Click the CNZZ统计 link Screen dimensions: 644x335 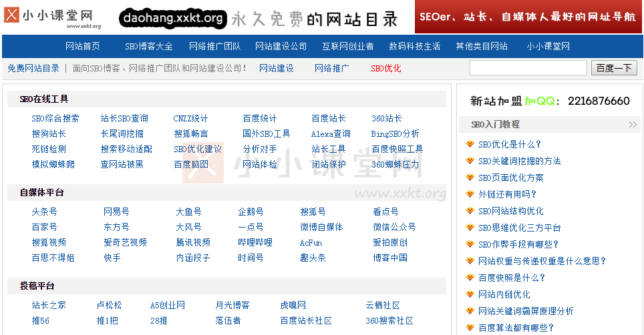coord(190,119)
